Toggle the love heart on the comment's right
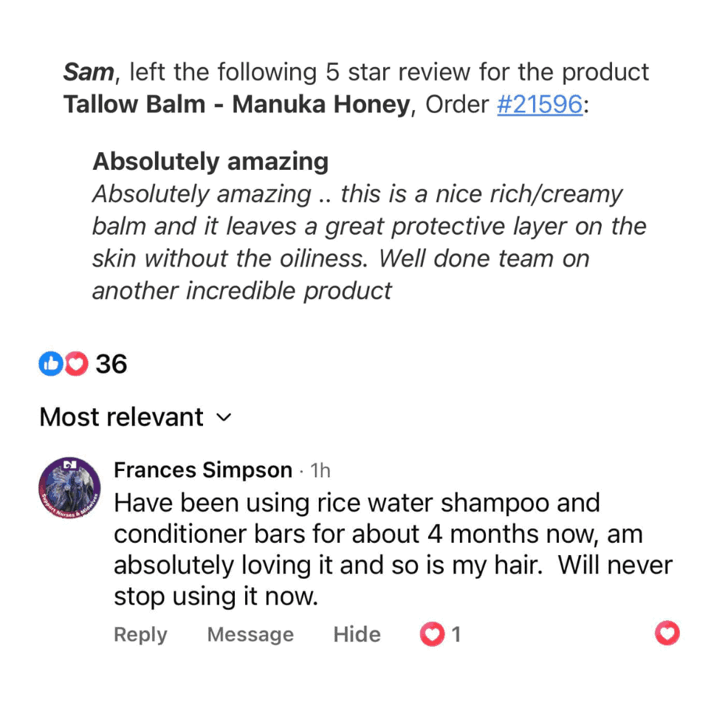The image size is (725, 728). 667,633
